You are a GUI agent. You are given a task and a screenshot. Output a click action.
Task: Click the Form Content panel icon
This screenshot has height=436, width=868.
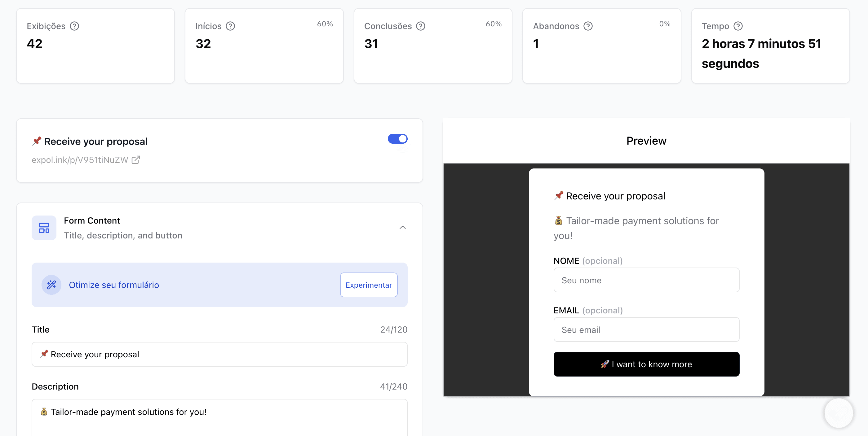coord(44,228)
